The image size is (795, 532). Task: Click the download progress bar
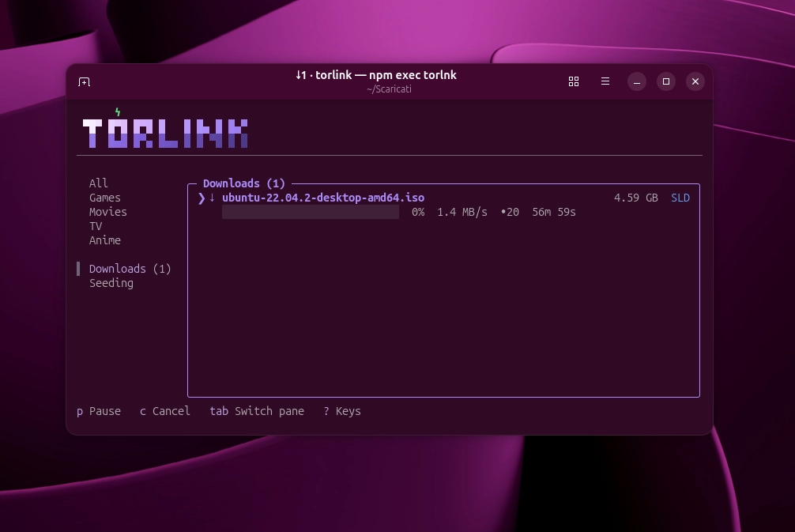[x=311, y=212]
